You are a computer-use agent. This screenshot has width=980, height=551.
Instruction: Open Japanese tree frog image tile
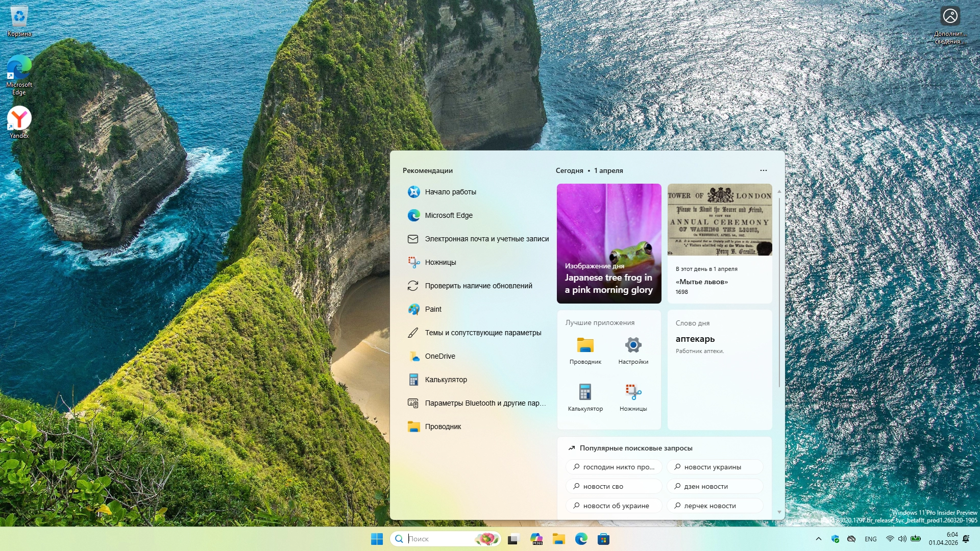(608, 243)
